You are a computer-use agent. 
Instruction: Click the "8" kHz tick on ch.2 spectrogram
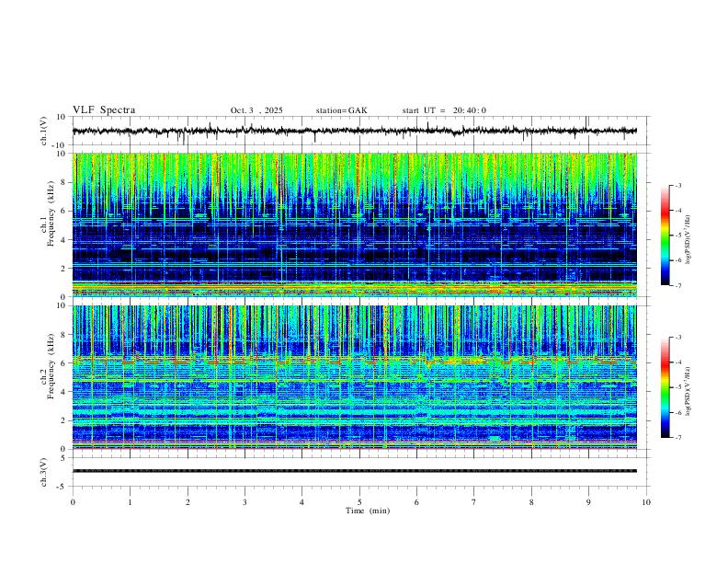tap(63, 335)
